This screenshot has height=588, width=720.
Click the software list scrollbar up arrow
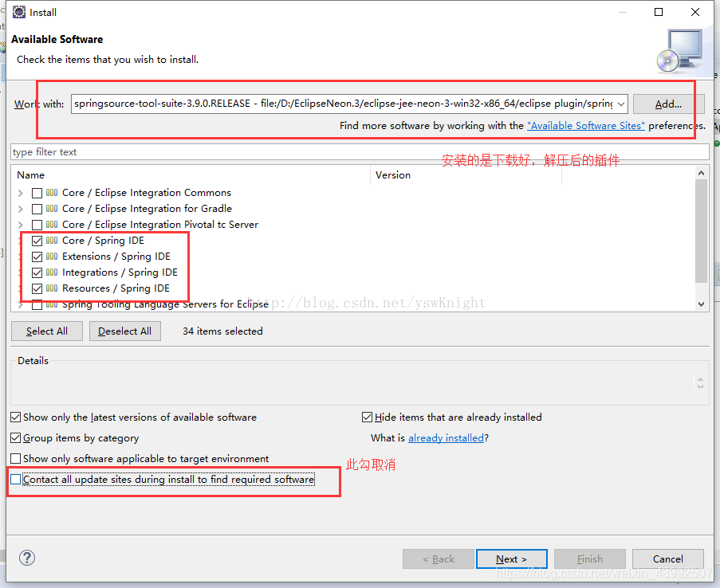tap(701, 173)
